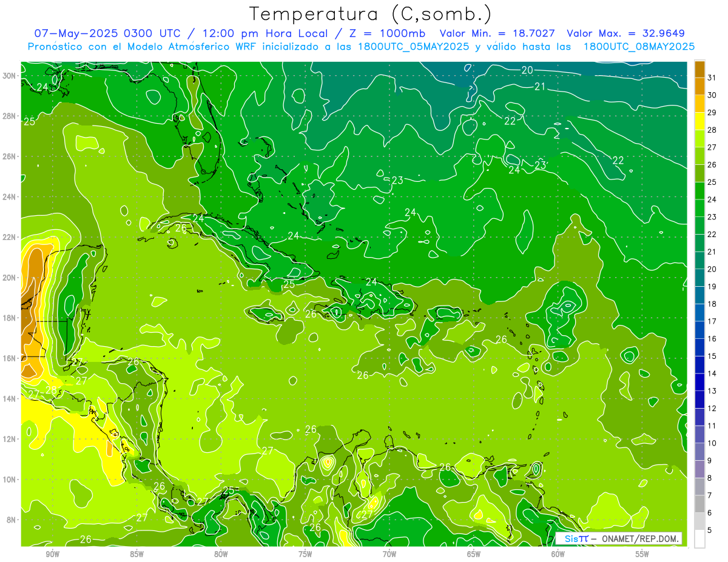Pick the colour bar segment between 23 and 24

(699, 208)
